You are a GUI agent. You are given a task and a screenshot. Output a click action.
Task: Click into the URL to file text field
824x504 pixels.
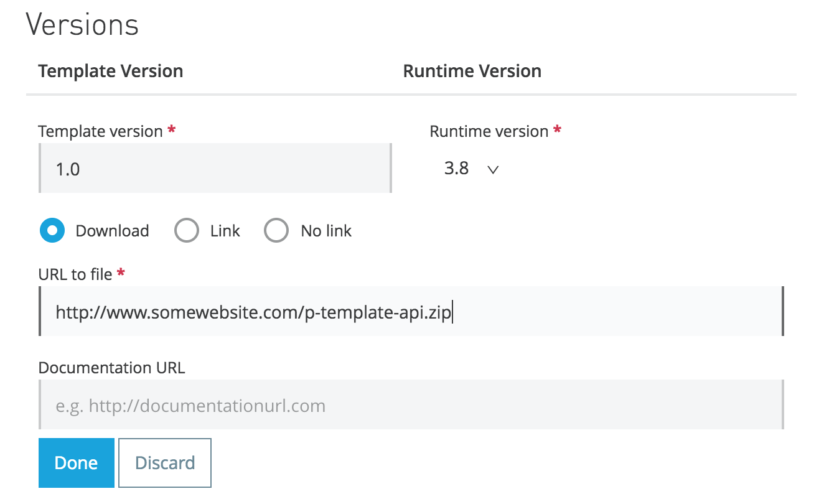point(411,312)
